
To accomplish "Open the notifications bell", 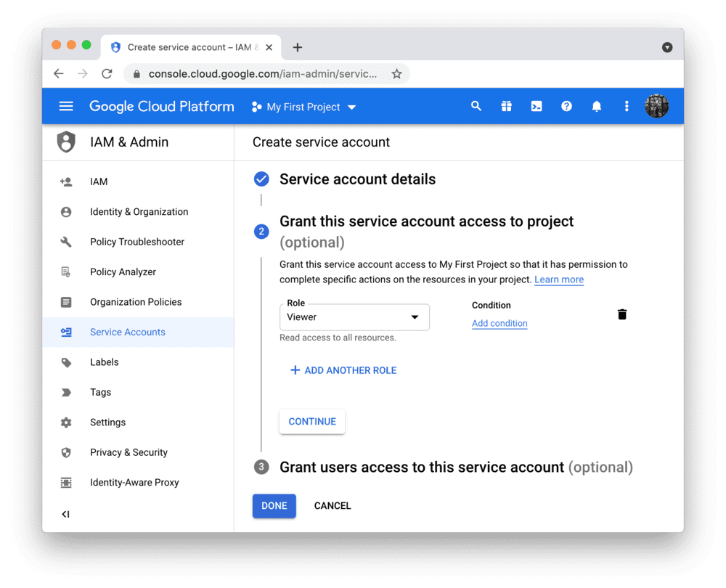I will (x=596, y=106).
